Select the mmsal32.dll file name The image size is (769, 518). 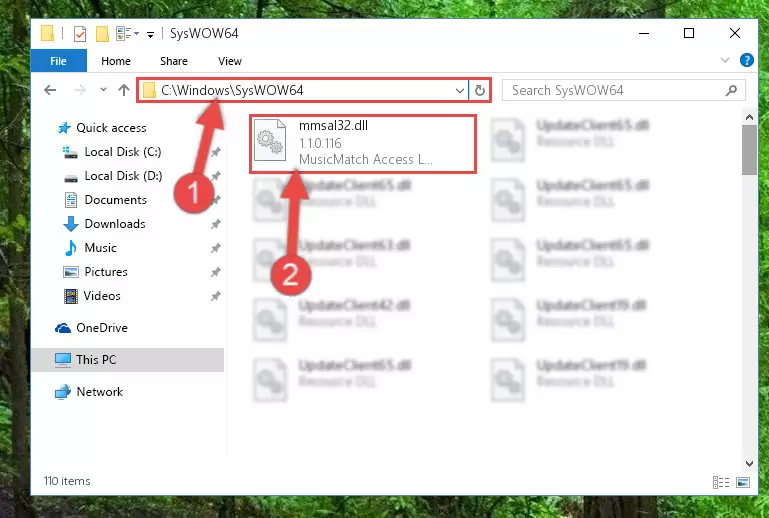pos(333,126)
